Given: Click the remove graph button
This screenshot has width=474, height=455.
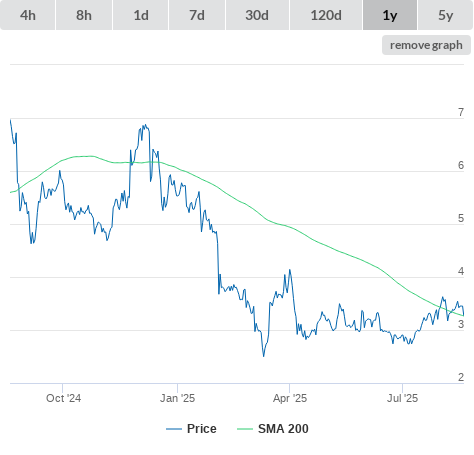Looking at the screenshot, I should (426, 45).
